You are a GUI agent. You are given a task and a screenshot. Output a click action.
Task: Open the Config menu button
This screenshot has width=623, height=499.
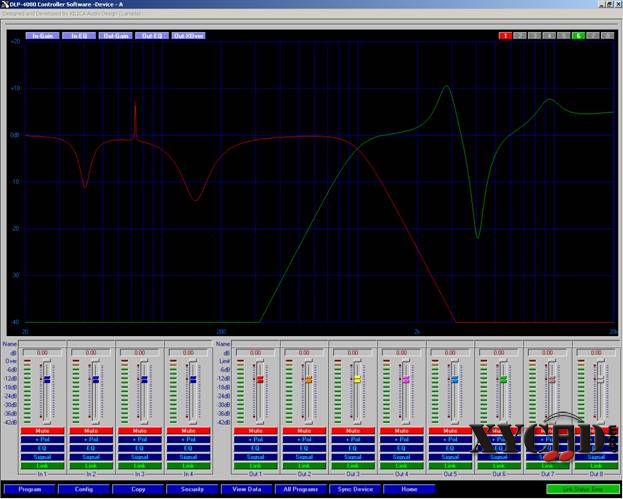click(84, 489)
